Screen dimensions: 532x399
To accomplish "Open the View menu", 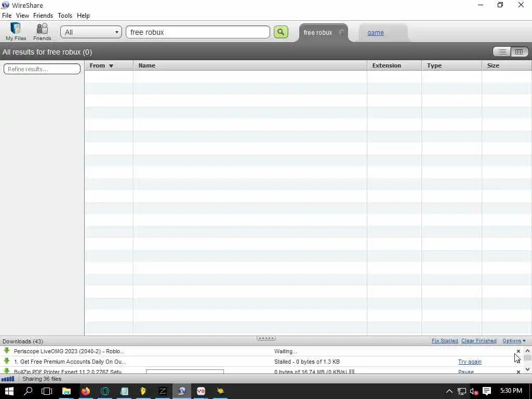I will point(22,16).
